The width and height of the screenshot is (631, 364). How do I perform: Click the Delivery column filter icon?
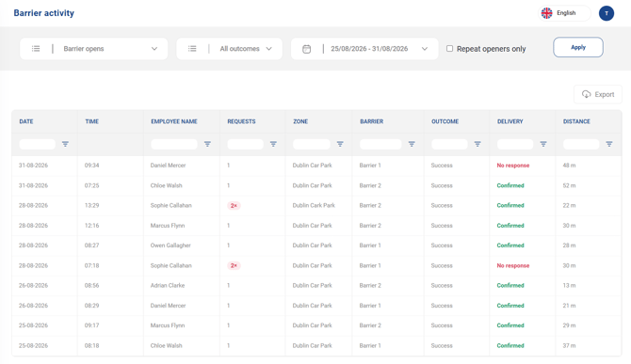tap(543, 144)
